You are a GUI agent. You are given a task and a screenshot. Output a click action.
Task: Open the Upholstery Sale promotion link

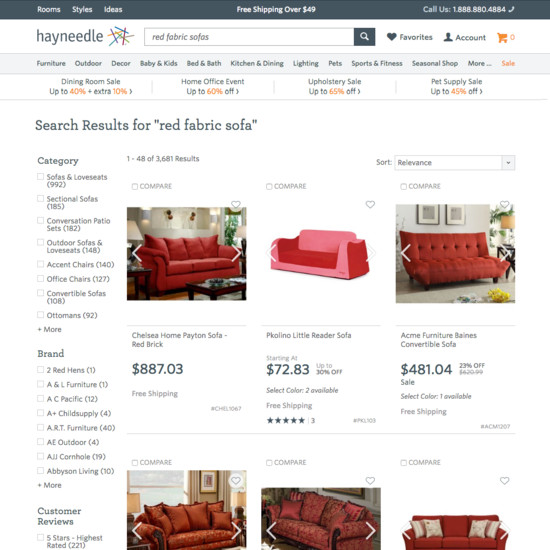334,86
